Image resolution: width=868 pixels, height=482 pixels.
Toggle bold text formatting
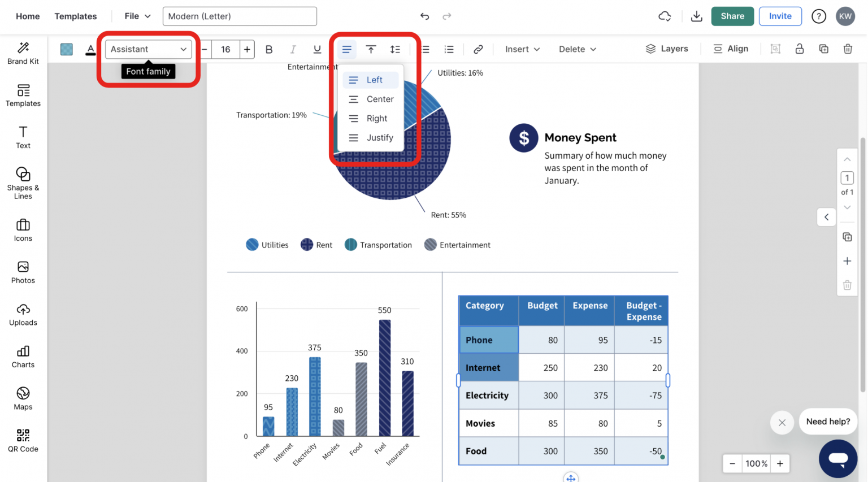(x=269, y=49)
